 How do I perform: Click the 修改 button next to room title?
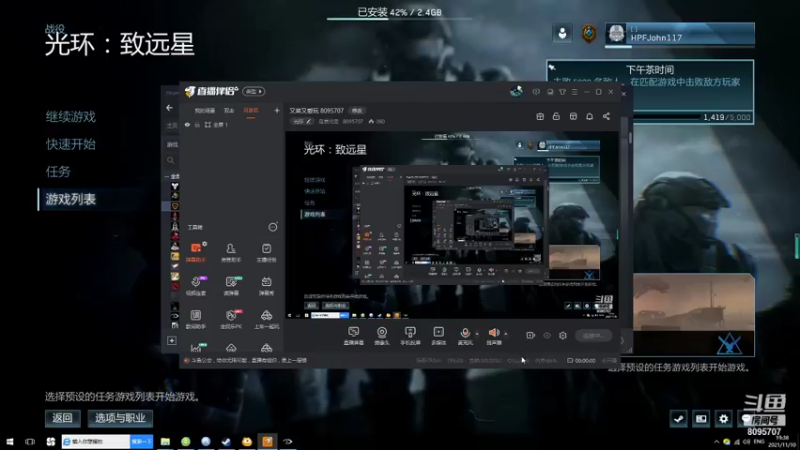click(x=357, y=111)
